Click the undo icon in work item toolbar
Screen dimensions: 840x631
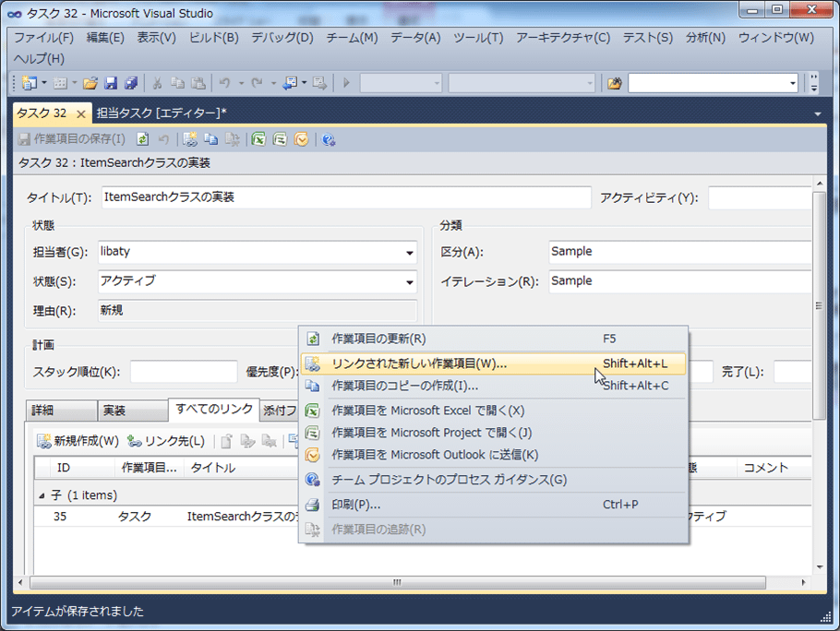point(163,139)
